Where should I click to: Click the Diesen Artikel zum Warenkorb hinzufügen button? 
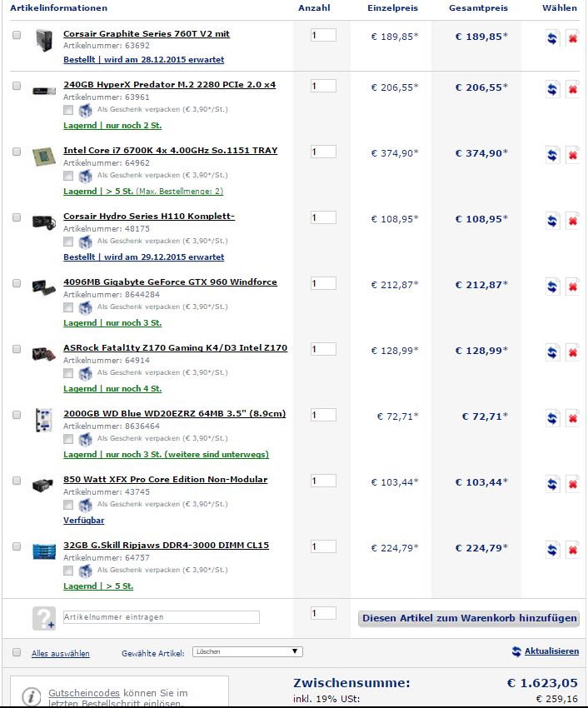(x=469, y=618)
